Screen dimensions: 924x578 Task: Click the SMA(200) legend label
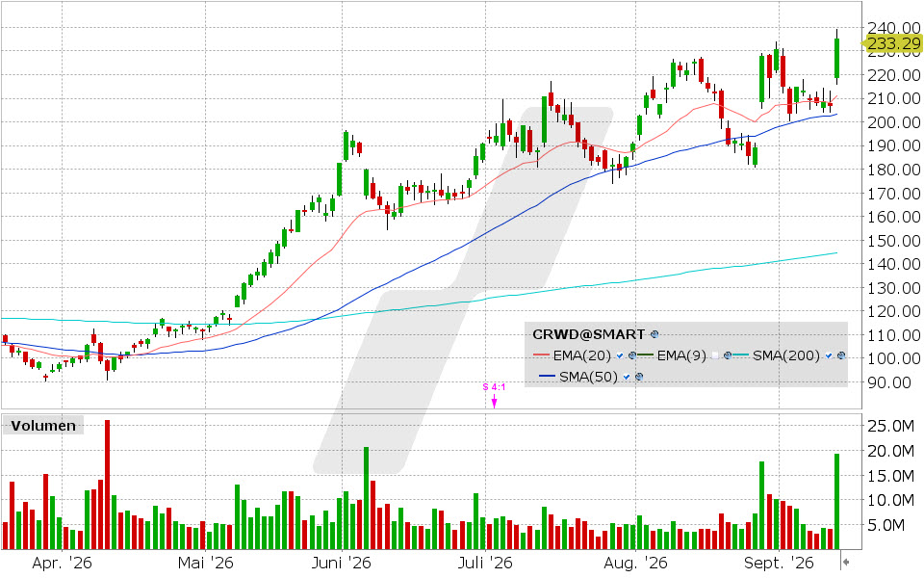click(x=786, y=355)
